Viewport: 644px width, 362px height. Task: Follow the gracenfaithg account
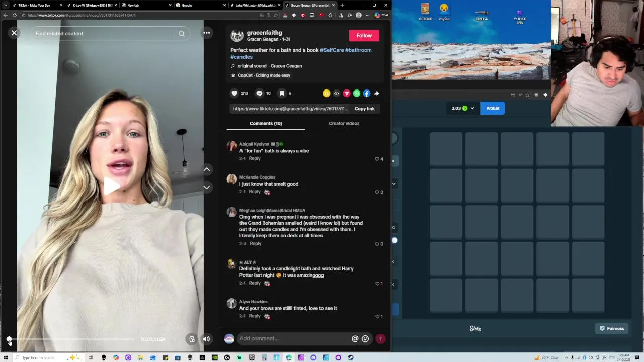(x=364, y=36)
